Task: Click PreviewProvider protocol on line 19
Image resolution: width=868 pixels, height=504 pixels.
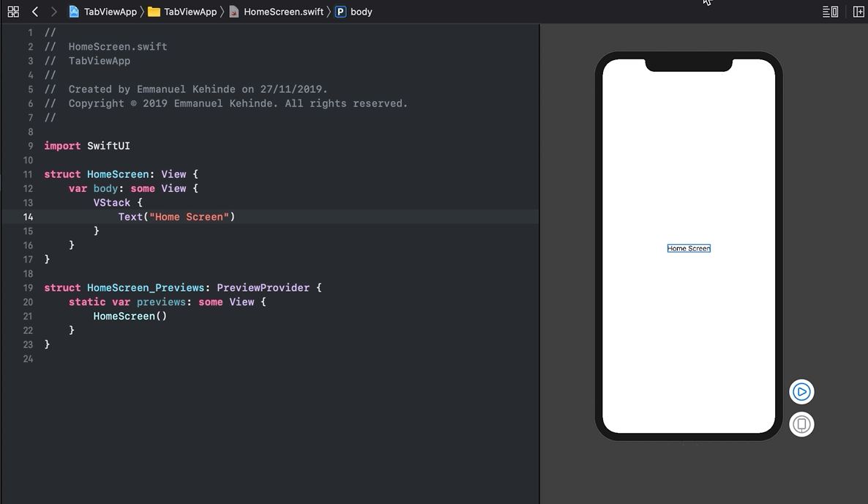Action: pos(263,287)
